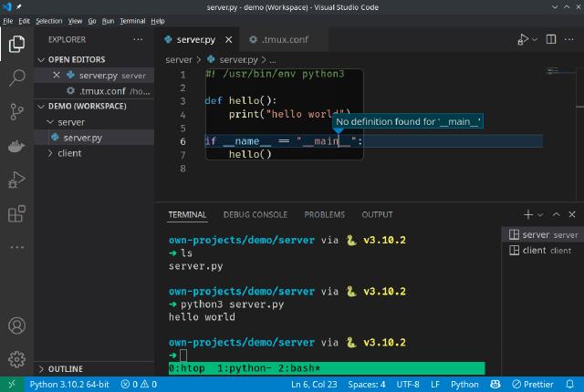Open notifications bell in status bar

(x=569, y=384)
